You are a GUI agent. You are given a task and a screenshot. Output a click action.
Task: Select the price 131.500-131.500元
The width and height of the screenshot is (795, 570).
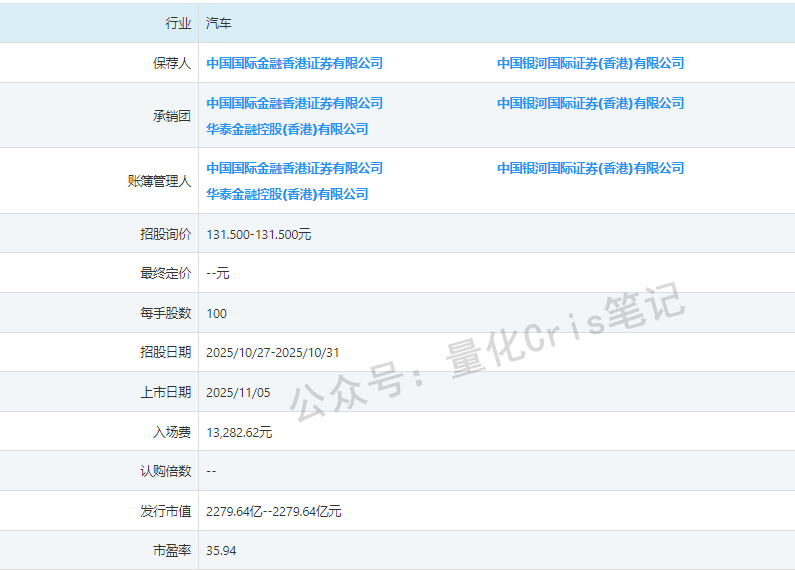pyautogui.click(x=259, y=235)
